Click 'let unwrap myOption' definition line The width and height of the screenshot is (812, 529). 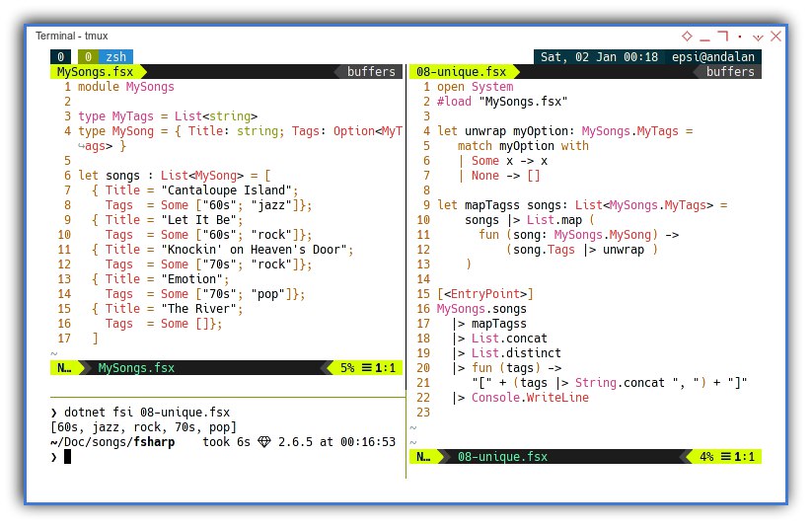[565, 131]
